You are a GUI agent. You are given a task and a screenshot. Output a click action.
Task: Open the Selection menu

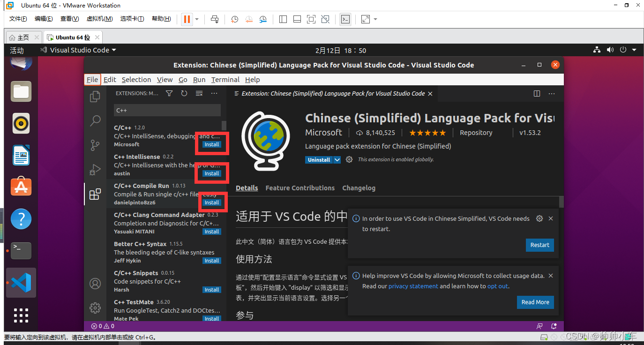(x=136, y=80)
